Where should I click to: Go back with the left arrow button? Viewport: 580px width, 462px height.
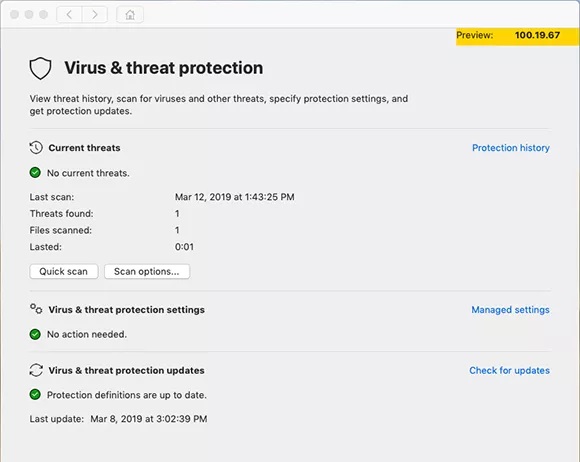point(69,14)
